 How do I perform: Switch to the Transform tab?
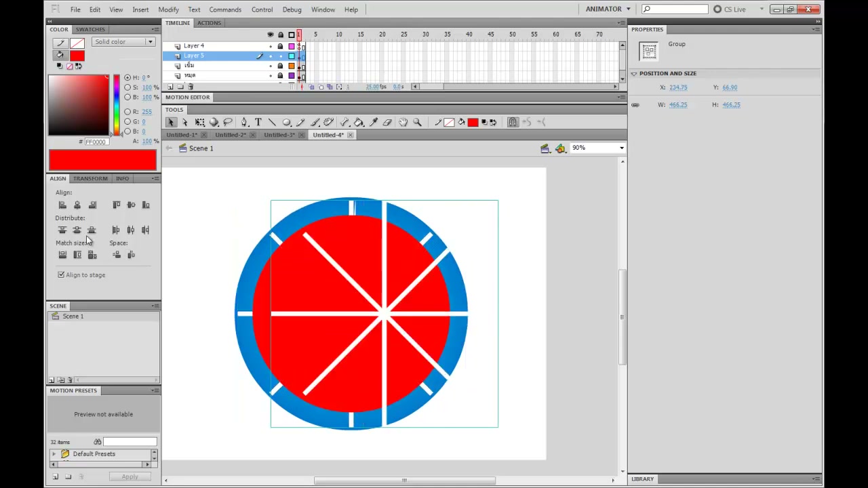click(x=90, y=178)
